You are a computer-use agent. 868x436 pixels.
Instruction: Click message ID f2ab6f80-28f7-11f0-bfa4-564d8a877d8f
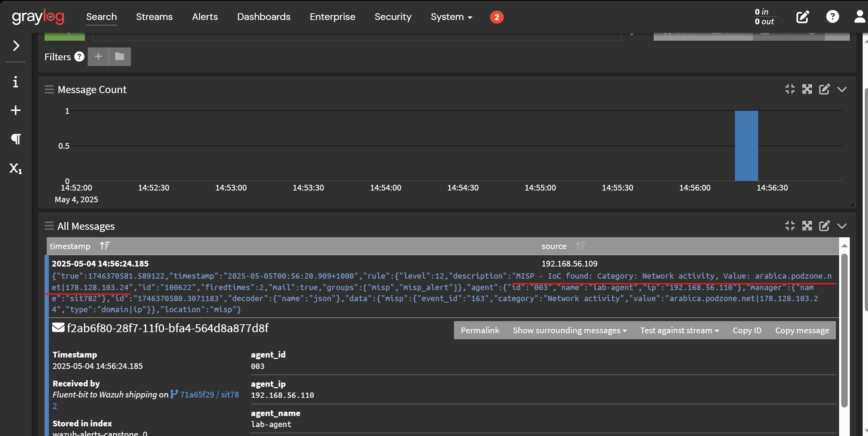click(x=168, y=328)
